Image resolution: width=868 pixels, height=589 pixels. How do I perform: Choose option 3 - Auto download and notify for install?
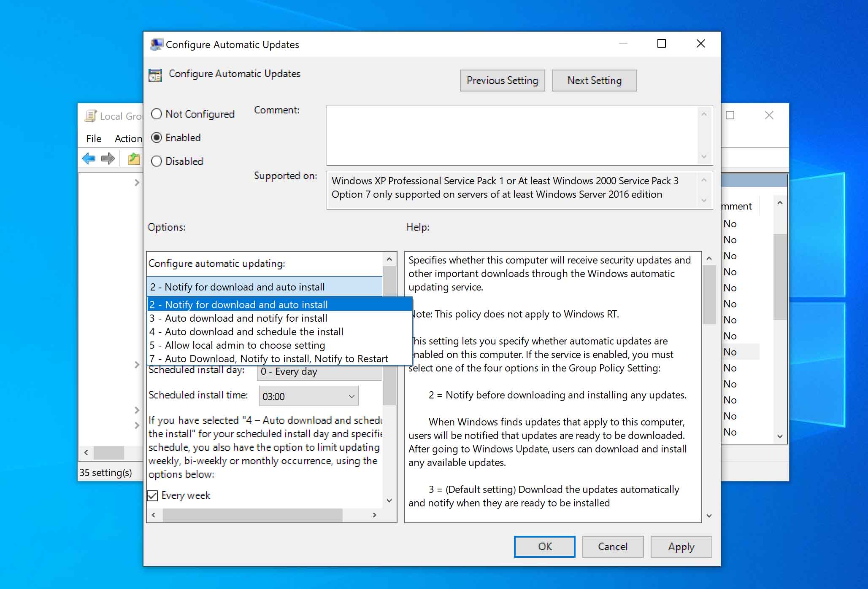pyautogui.click(x=279, y=318)
